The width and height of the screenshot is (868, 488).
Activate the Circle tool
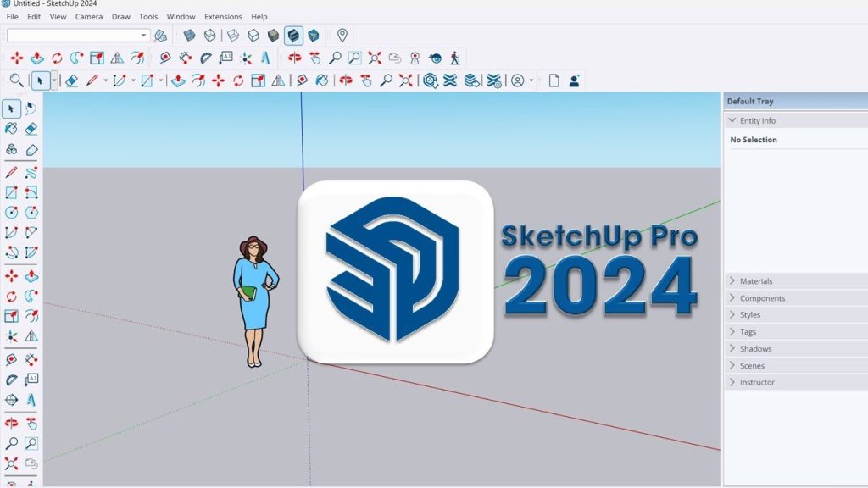tap(11, 213)
